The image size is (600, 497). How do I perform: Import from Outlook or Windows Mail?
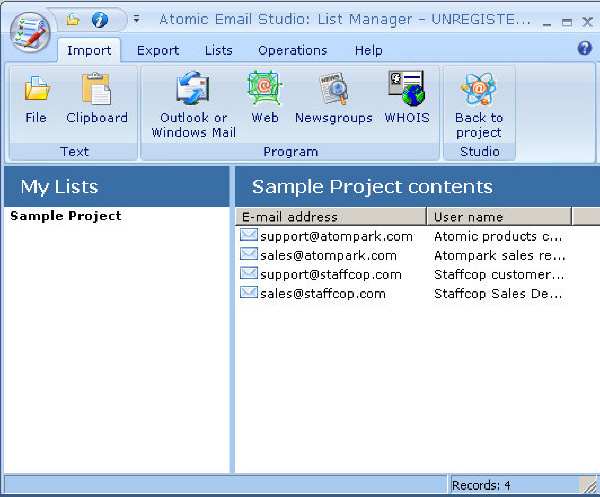tap(193, 105)
